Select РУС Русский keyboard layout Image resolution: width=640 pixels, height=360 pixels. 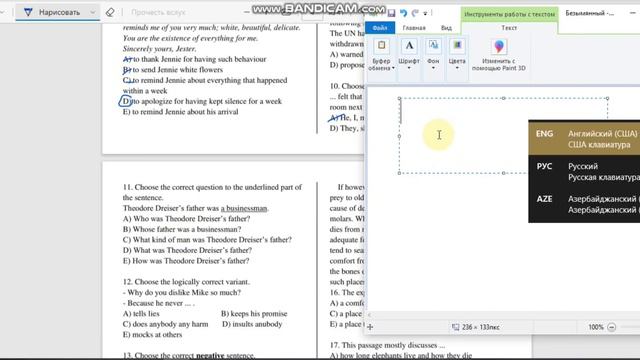[584, 171]
